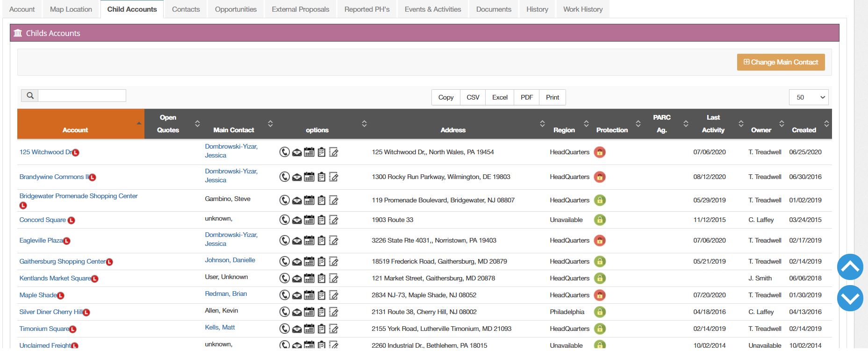
Task: Click scroll-up blue arrow circle
Action: (x=850, y=267)
